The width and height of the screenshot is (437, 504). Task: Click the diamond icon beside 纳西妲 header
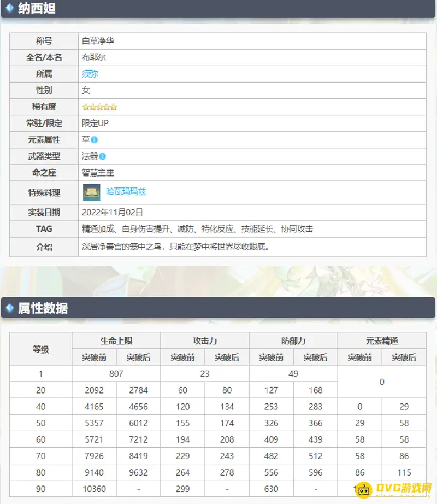tap(9, 8)
